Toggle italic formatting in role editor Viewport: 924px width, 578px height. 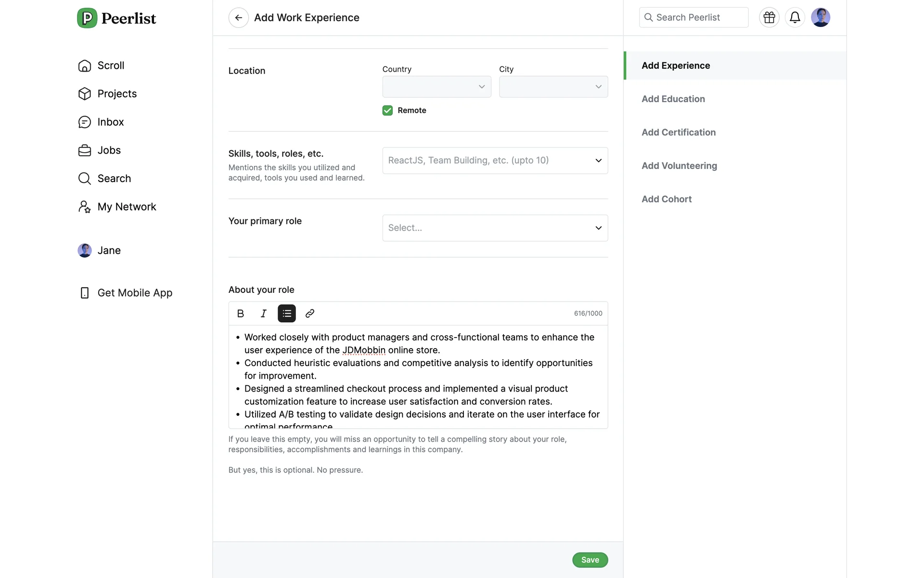(x=263, y=314)
